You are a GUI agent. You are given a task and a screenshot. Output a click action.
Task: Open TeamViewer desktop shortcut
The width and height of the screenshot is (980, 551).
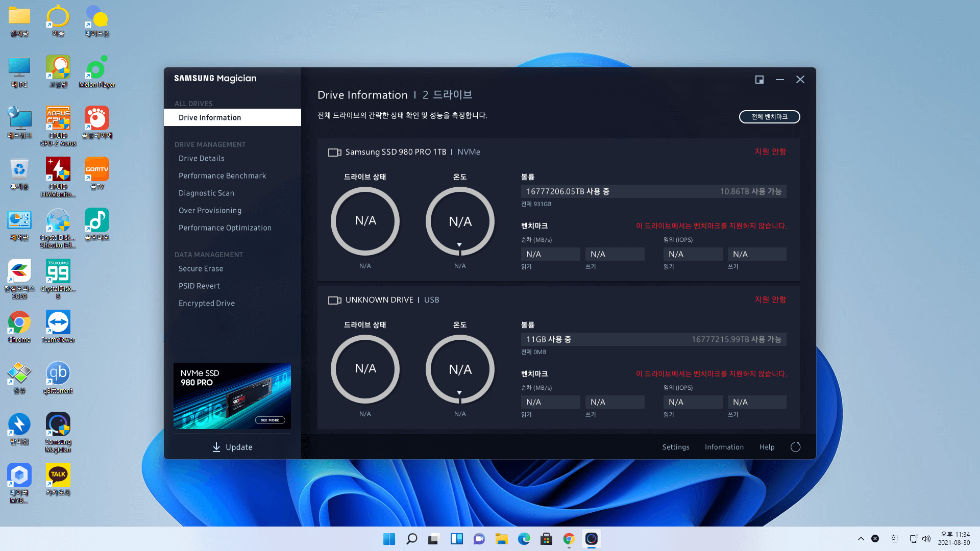point(58,327)
